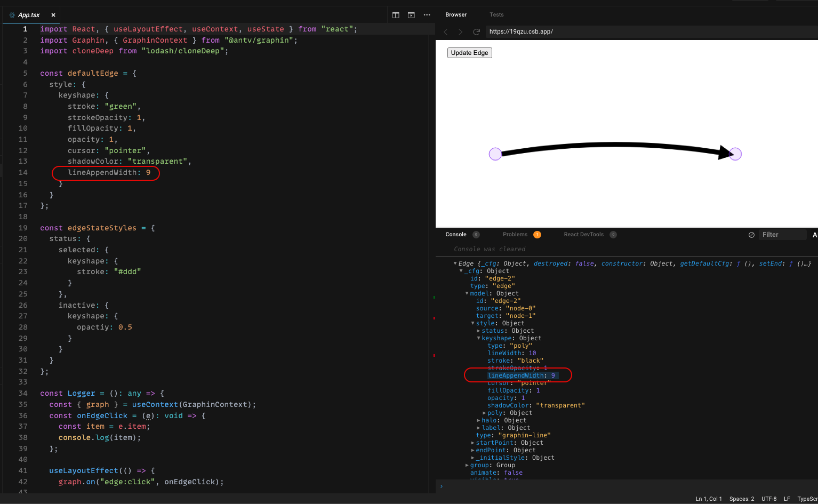The height and width of the screenshot is (504, 818).
Task: Click the console.log(item) code line
Action: (100, 437)
